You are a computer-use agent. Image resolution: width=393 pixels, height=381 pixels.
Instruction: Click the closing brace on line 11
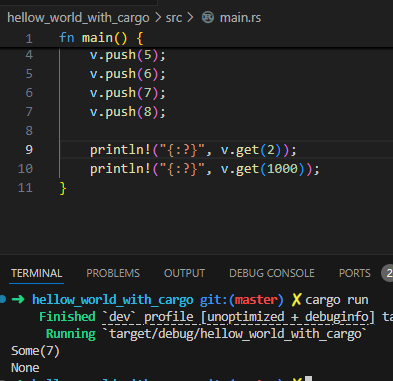coord(63,188)
